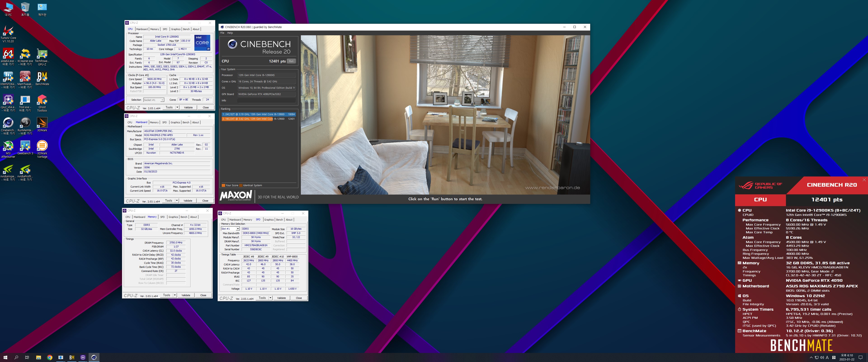Screen dimensions: 868x362
Task: Open the TurboV Core desktop shortcut
Action: click(8, 34)
